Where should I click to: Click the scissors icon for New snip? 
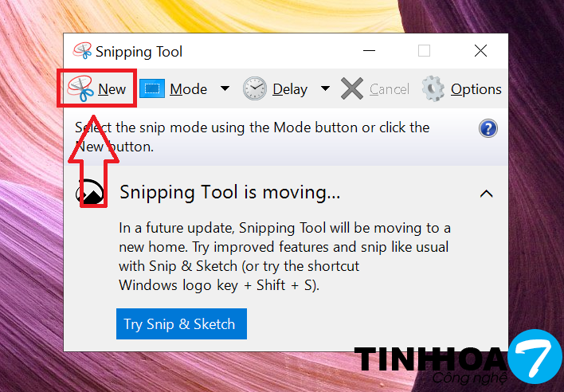click(82, 88)
